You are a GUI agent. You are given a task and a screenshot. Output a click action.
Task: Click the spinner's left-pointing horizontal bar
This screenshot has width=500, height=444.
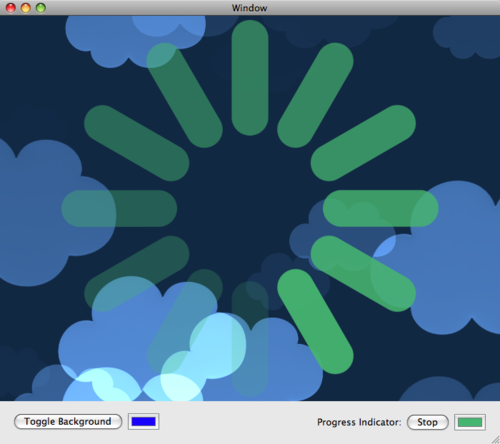pyautogui.click(x=119, y=209)
